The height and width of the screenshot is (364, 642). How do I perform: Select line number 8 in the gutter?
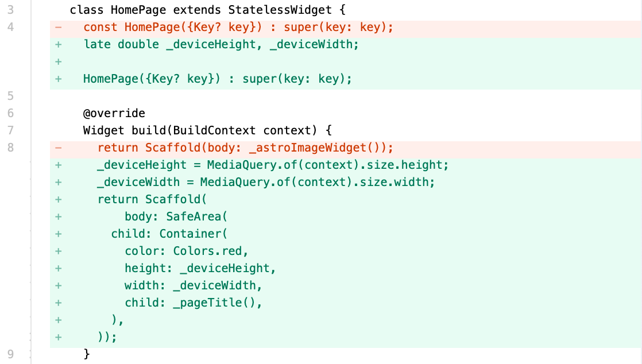tap(11, 148)
